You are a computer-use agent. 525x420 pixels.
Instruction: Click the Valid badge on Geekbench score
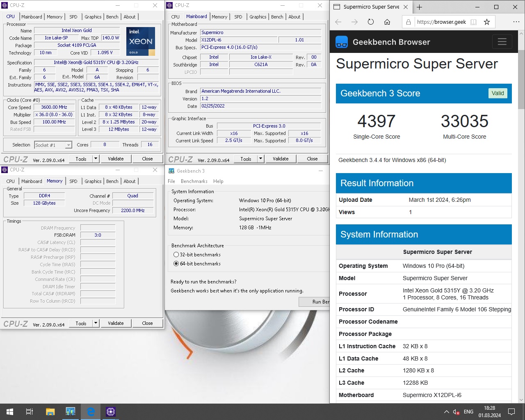[498, 93]
